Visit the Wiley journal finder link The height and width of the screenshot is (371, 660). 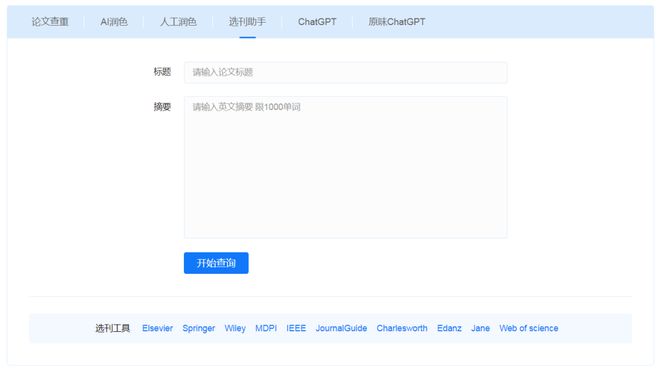(x=235, y=328)
